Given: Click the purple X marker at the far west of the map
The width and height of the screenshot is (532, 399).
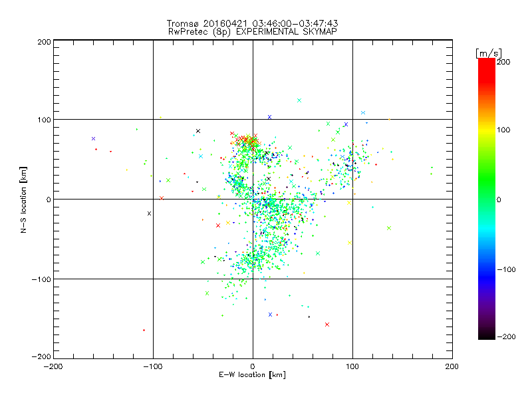Looking at the screenshot, I should 93,139.
